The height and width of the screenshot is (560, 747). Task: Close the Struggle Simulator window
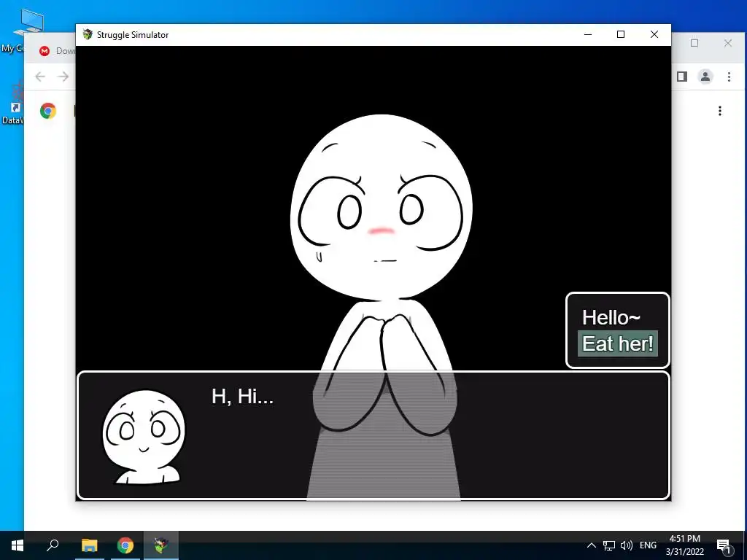654,34
